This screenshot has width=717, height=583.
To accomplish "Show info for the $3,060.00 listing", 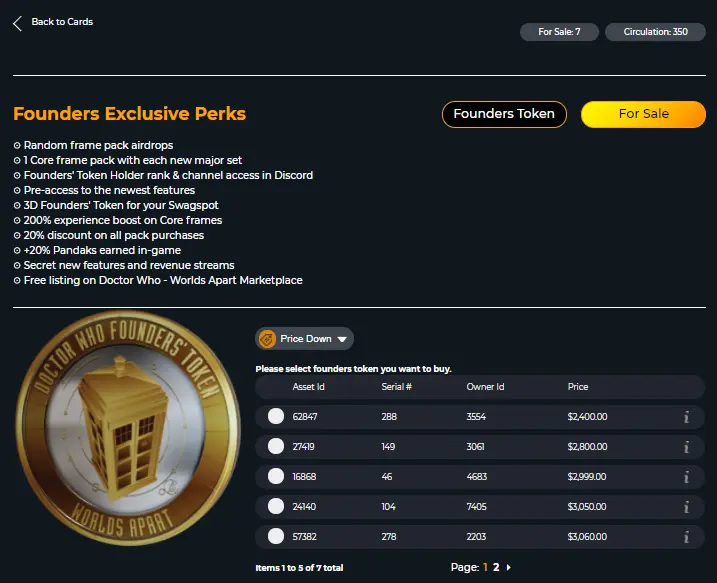I will [x=686, y=537].
